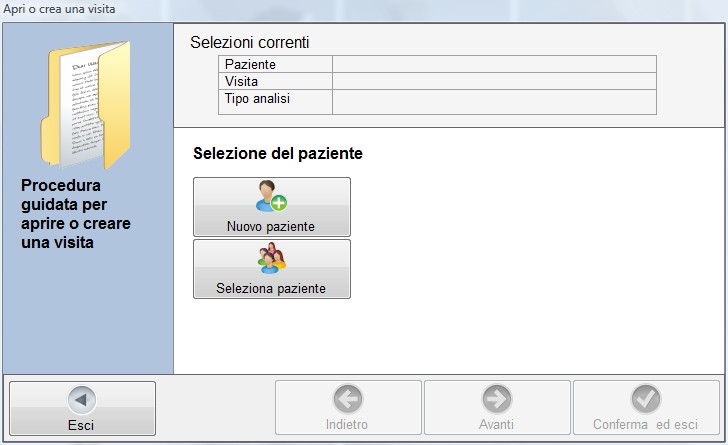Click the Apri o crea una visita title

point(59,9)
